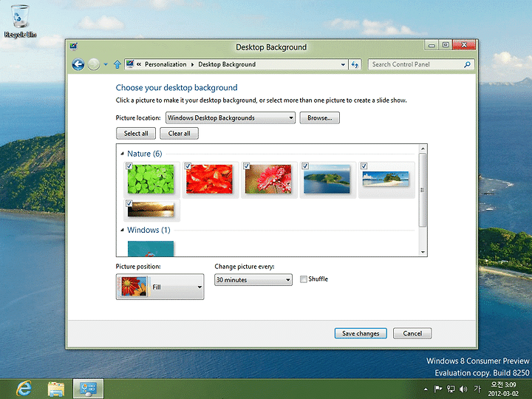Open Action Center flag icon
The image size is (532, 399).
click(x=438, y=389)
